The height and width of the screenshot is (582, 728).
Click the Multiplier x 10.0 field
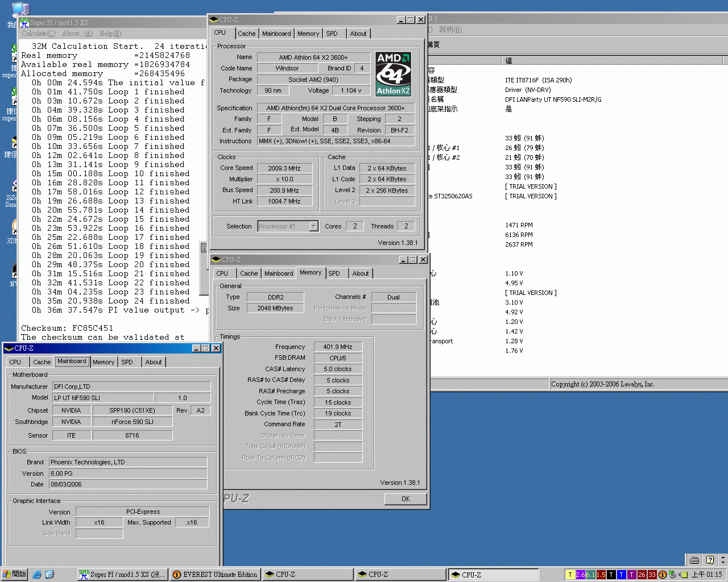click(x=284, y=179)
